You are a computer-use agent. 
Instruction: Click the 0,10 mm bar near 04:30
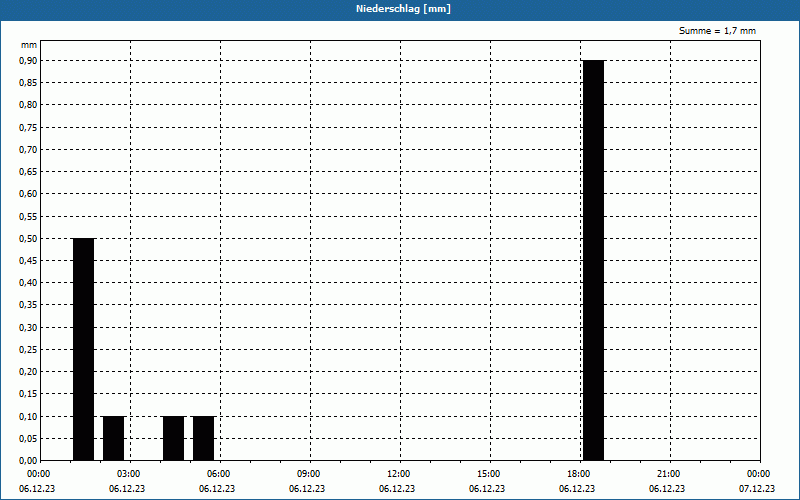[173, 438]
